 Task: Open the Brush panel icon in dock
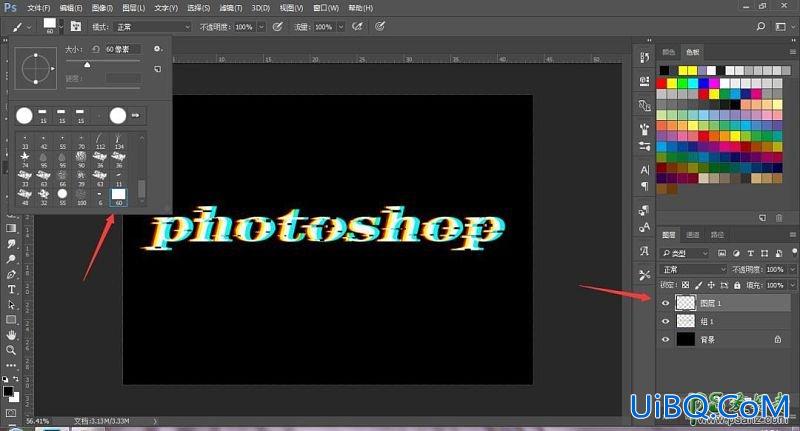pyautogui.click(x=644, y=129)
